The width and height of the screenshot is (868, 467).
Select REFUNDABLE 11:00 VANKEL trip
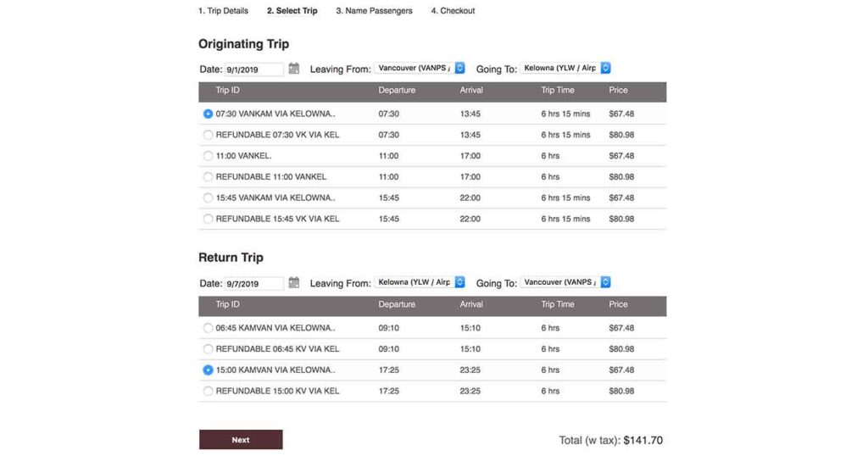point(209,177)
